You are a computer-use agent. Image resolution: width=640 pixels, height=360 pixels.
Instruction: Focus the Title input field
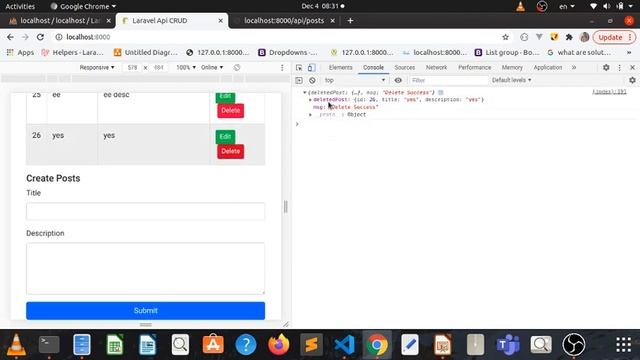point(145,211)
